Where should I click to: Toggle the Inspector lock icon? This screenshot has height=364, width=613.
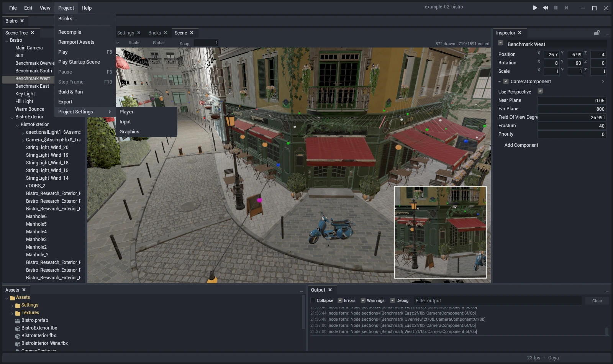pyautogui.click(x=597, y=33)
